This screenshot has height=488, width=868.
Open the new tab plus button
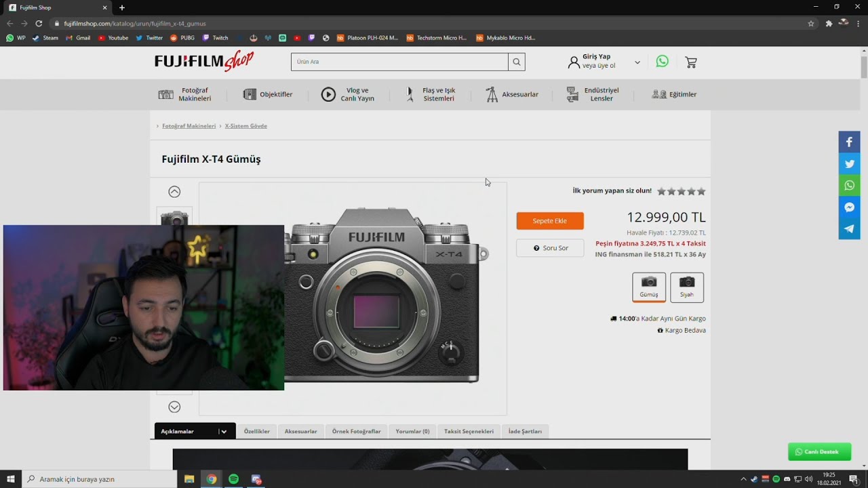(122, 7)
